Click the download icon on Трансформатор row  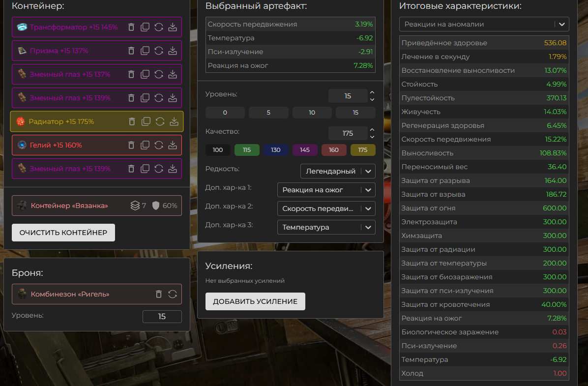pyautogui.click(x=173, y=27)
